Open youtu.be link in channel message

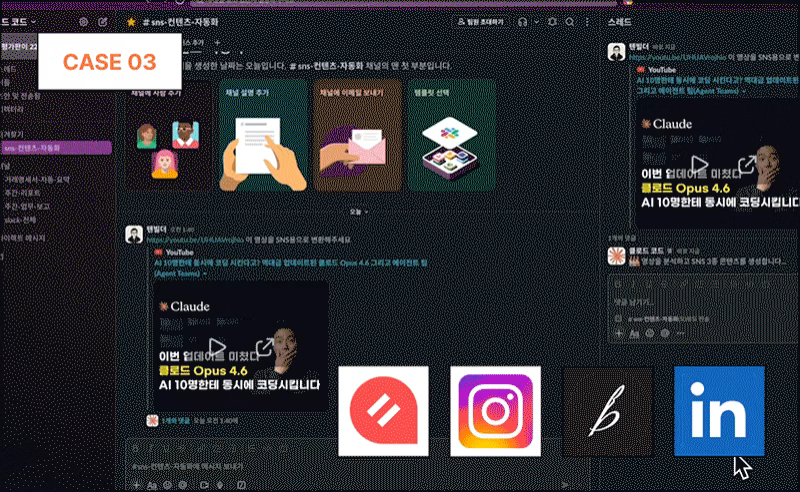click(195, 239)
